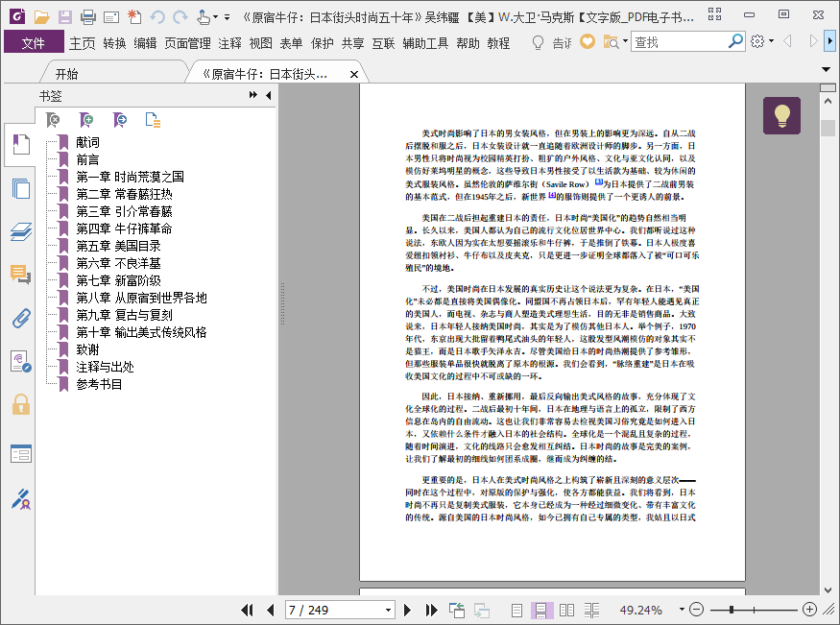Open the page thumbnails sidebar icon
Viewport: 840px width, 625px height.
click(x=21, y=188)
